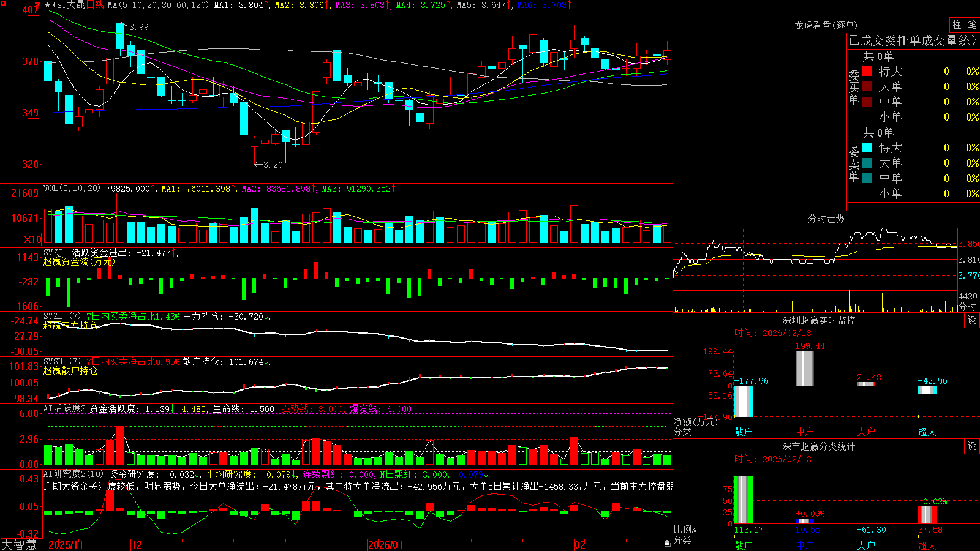980x551 pixels.
Task: Click the -177.96 value above 散户 bar
Action: (751, 381)
